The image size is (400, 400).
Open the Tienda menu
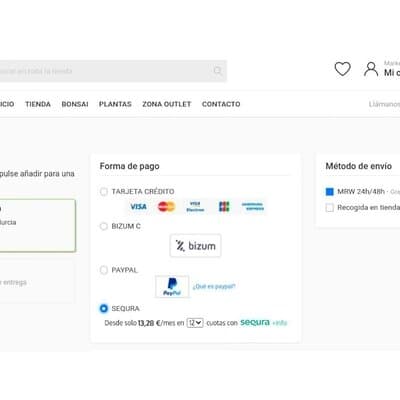point(38,104)
